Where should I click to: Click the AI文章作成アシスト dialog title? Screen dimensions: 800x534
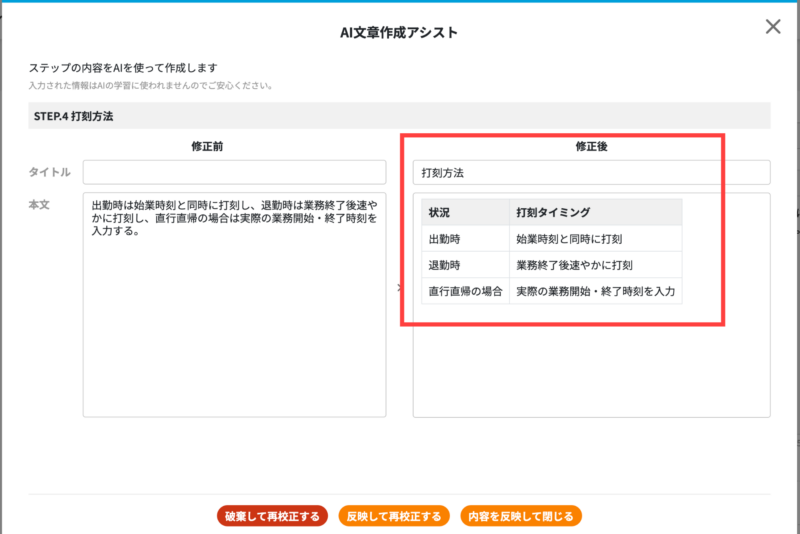pyautogui.click(x=398, y=33)
